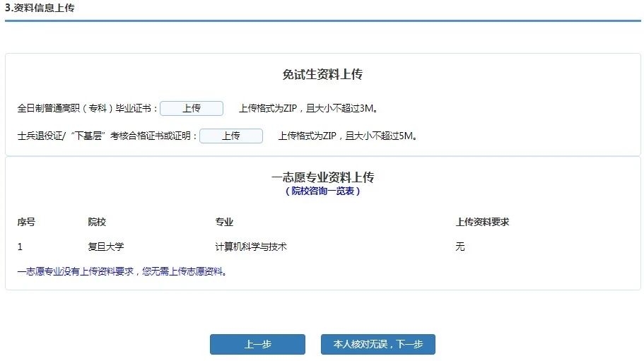This screenshot has width=644, height=361.
Task: Select the 复旦大学 table cell
Action: coord(106,247)
